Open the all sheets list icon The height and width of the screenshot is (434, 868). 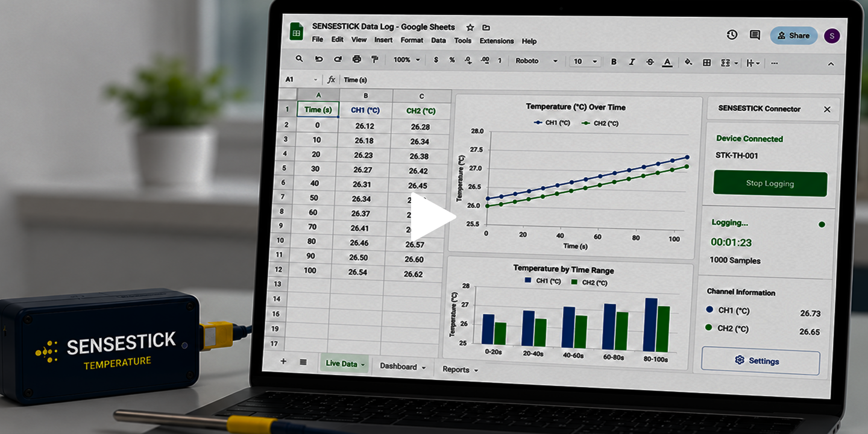[303, 362]
